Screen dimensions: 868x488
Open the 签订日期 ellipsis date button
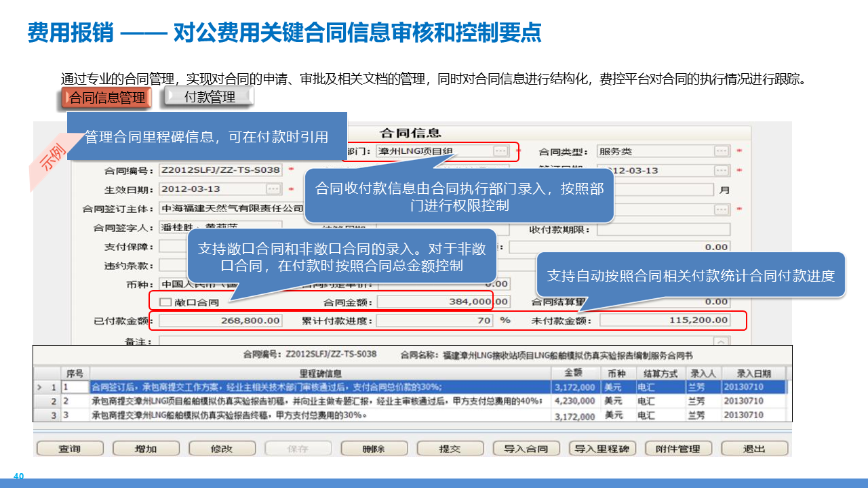point(722,170)
